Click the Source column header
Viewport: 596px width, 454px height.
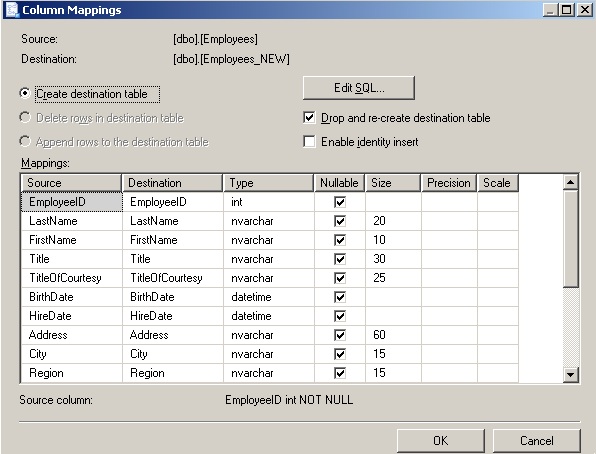pyautogui.click(x=71, y=183)
